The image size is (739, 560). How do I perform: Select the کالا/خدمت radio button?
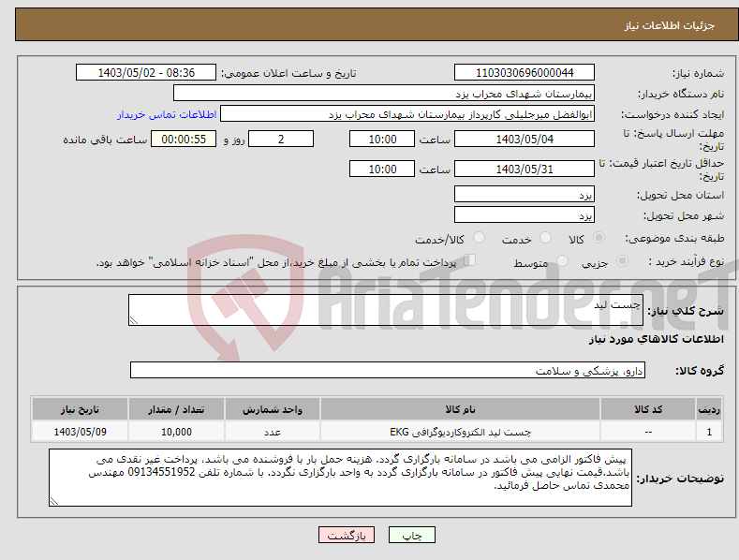[479, 238]
